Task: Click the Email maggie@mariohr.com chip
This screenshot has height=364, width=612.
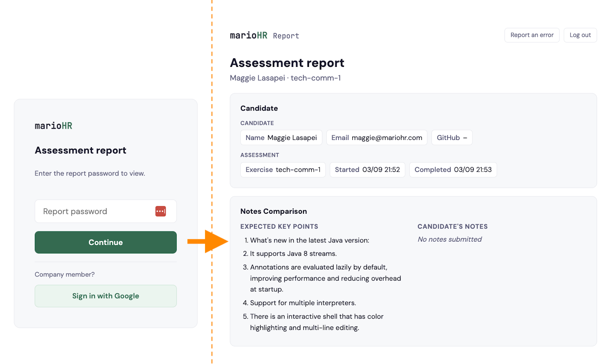Action: [x=376, y=138]
